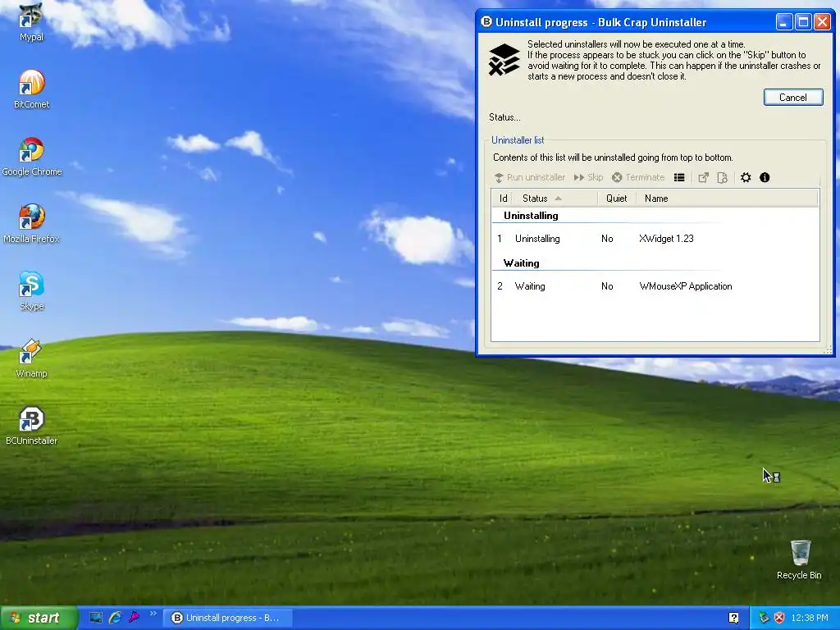
Task: Sort by the Status column header
Action: (555, 199)
